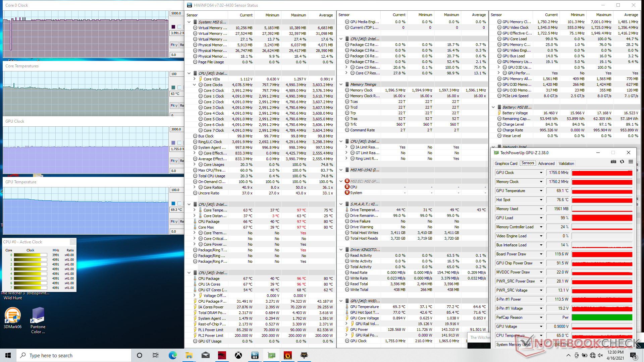Viewport: 644px width, 362px height.
Task: Collapse the Core Clocks tree node
Action: 195,85
